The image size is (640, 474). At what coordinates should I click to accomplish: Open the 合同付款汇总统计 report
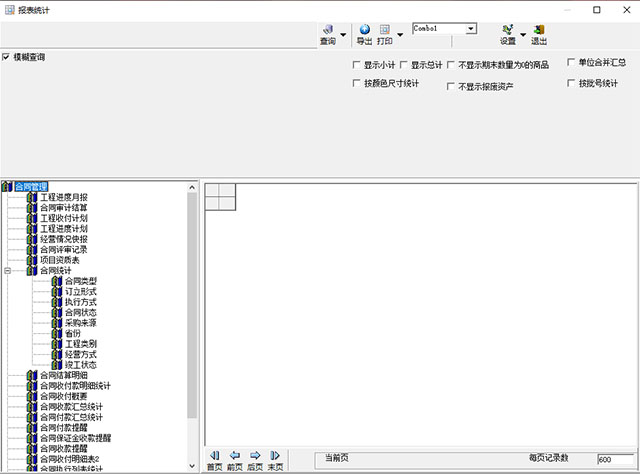[71, 417]
